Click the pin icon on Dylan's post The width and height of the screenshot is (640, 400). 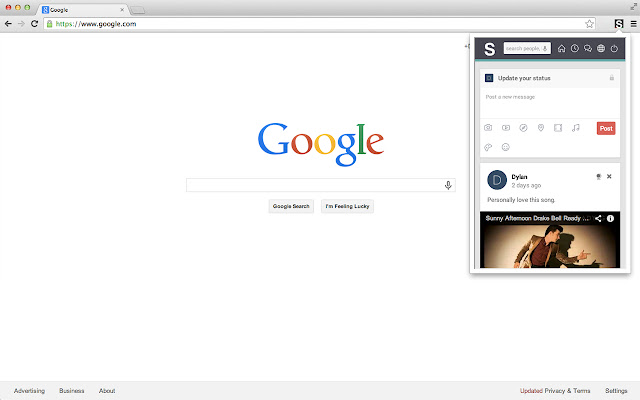click(x=598, y=177)
